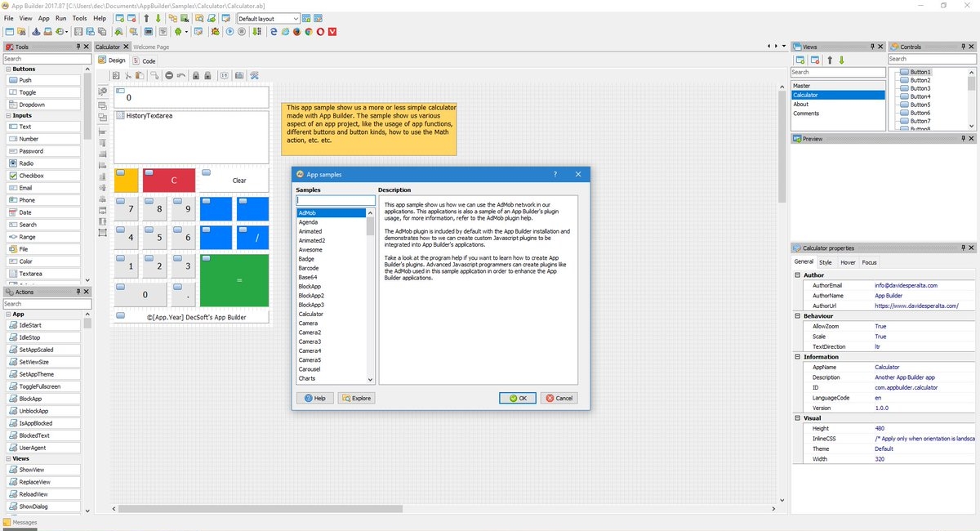This screenshot has width=980, height=531.
Task: Click the bug debug icon in main toolbar
Action: [216, 32]
